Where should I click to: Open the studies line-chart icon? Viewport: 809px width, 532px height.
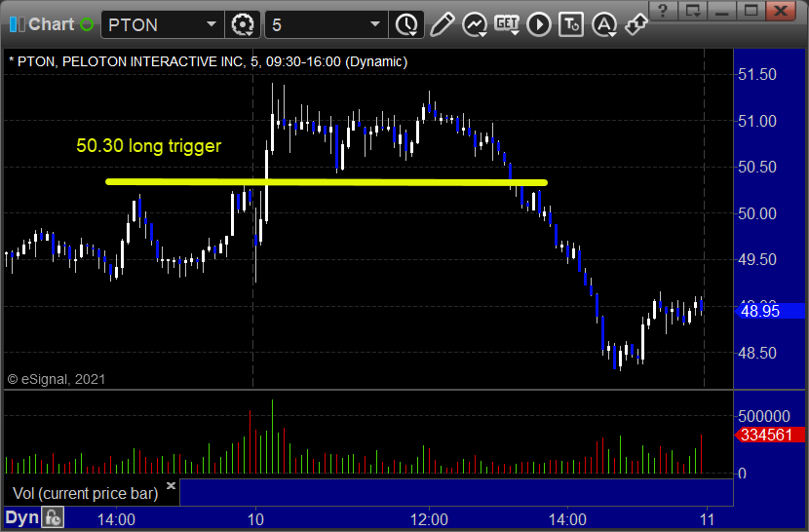pyautogui.click(x=475, y=24)
